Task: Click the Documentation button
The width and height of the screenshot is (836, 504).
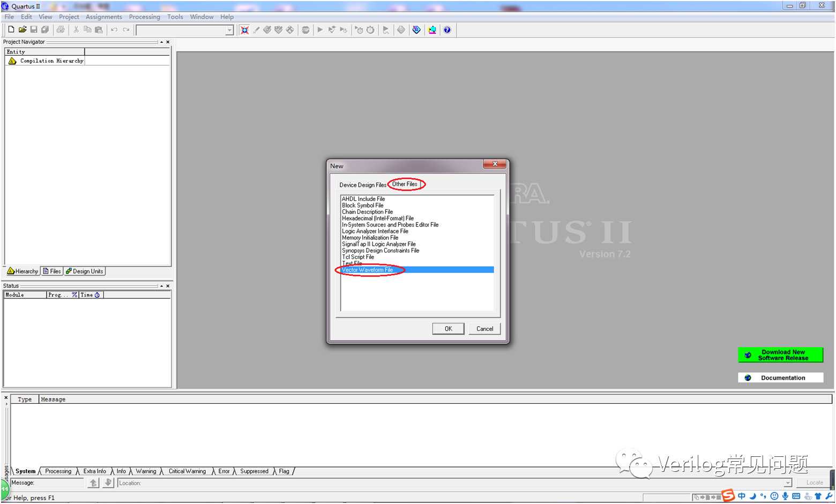Action: coord(780,378)
